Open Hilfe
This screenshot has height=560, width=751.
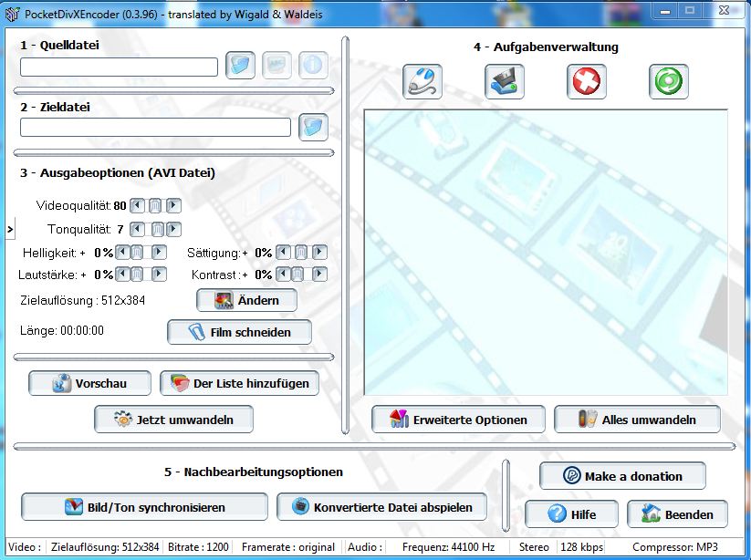(571, 514)
